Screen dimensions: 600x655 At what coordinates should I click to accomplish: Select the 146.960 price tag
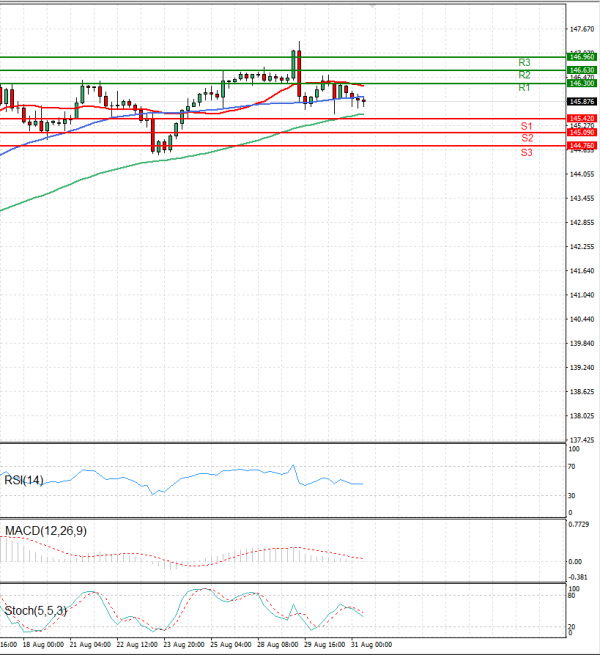coord(582,57)
